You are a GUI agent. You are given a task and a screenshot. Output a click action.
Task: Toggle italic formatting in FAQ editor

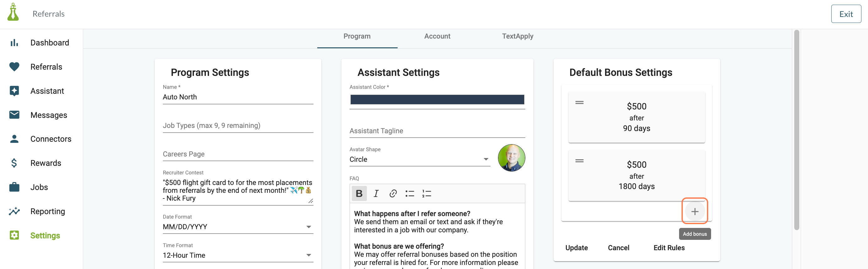pos(376,193)
